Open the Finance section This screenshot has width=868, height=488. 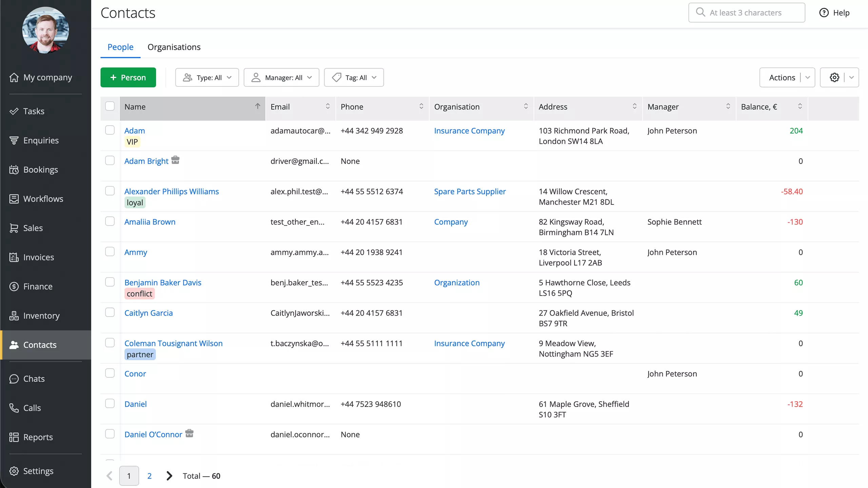(x=38, y=286)
